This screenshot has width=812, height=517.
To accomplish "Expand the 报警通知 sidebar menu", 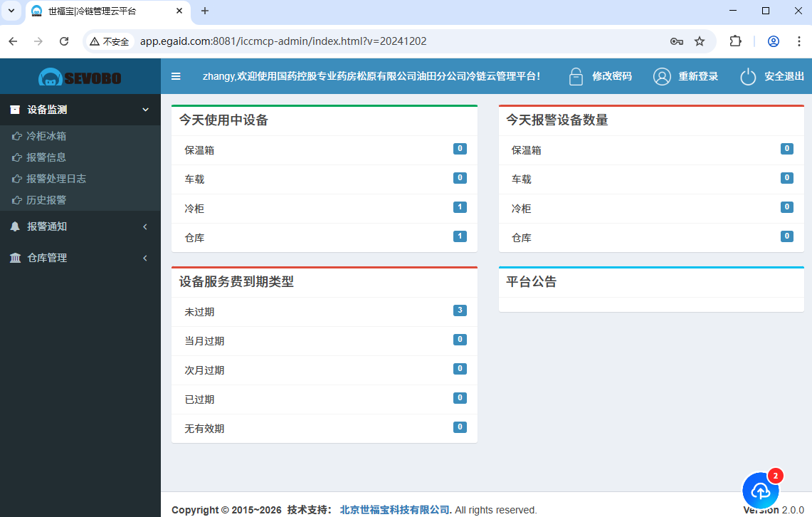I will click(80, 226).
